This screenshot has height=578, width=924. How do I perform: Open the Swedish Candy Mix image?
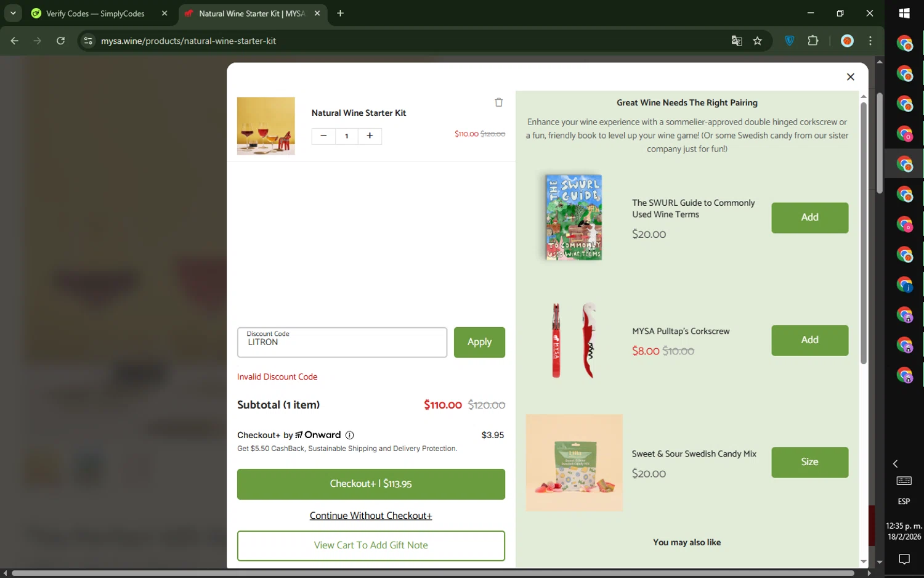click(574, 462)
